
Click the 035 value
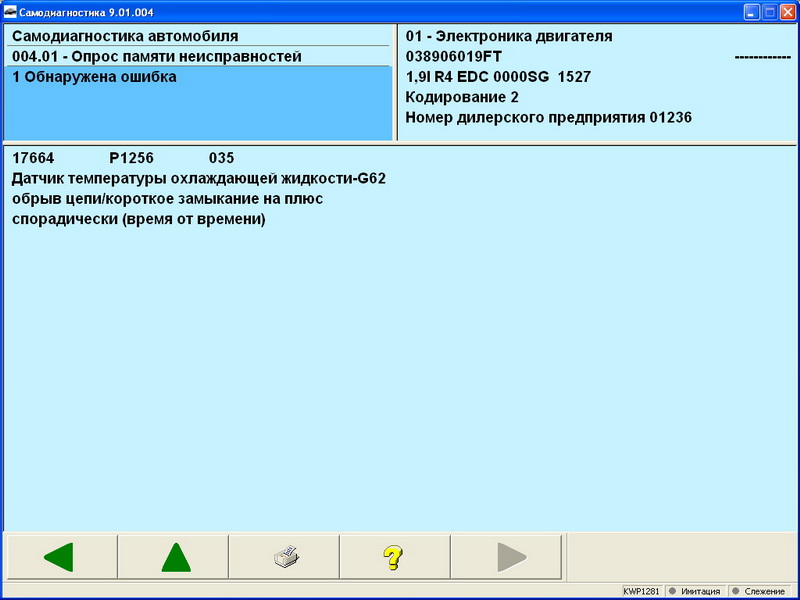click(x=221, y=158)
